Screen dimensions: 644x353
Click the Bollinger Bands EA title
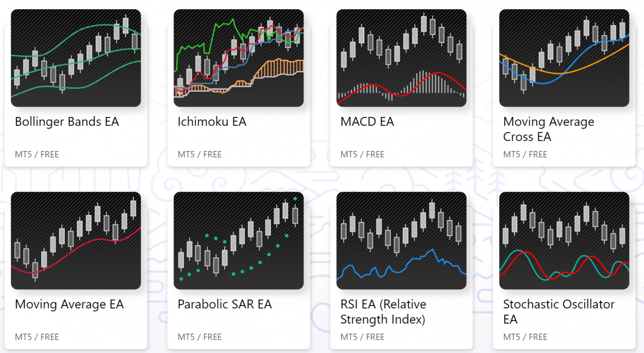click(67, 122)
